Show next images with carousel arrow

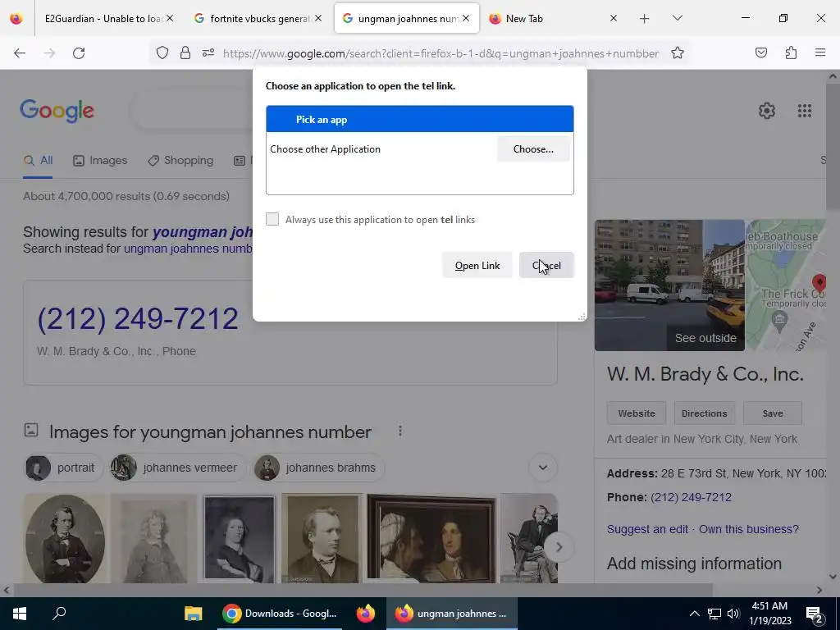point(559,547)
